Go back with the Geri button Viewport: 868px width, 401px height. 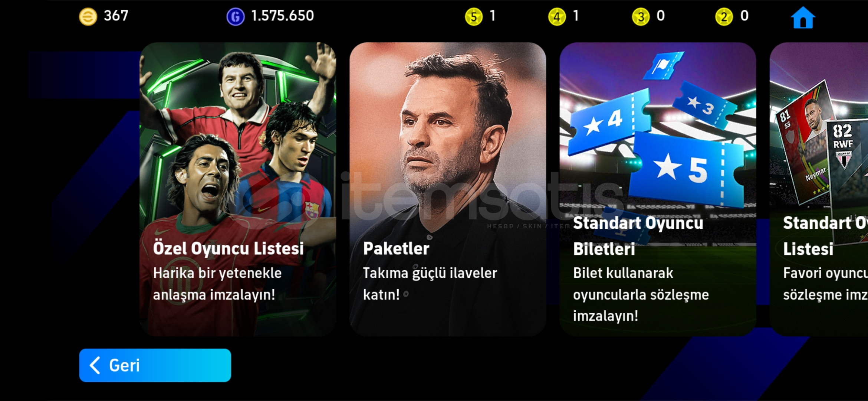pos(155,365)
